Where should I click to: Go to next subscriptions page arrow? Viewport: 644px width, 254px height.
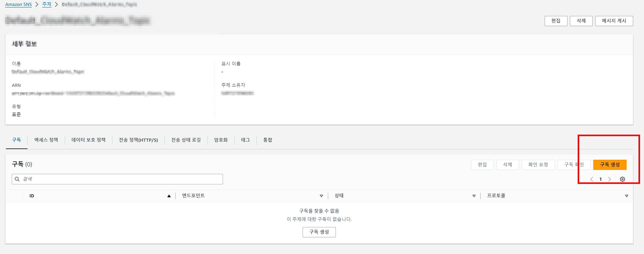(609, 179)
